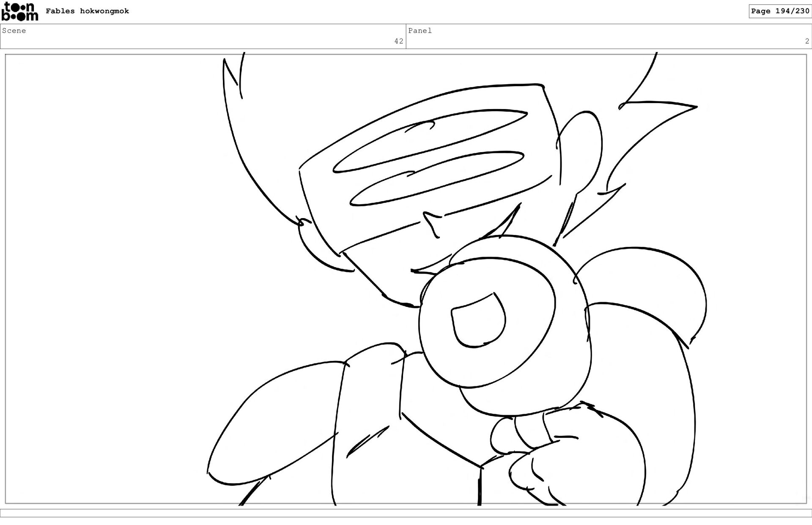Click scene number 42
Image resolution: width=812 pixels, height=525 pixels.
(x=398, y=41)
